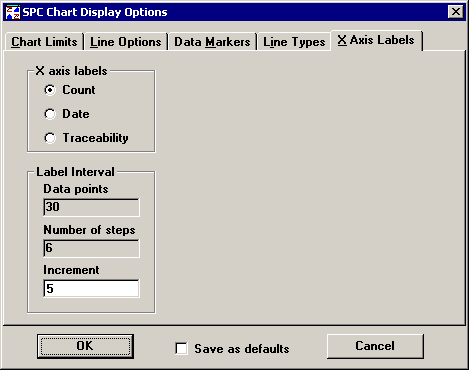Click the "Data points" label text

tap(76, 189)
